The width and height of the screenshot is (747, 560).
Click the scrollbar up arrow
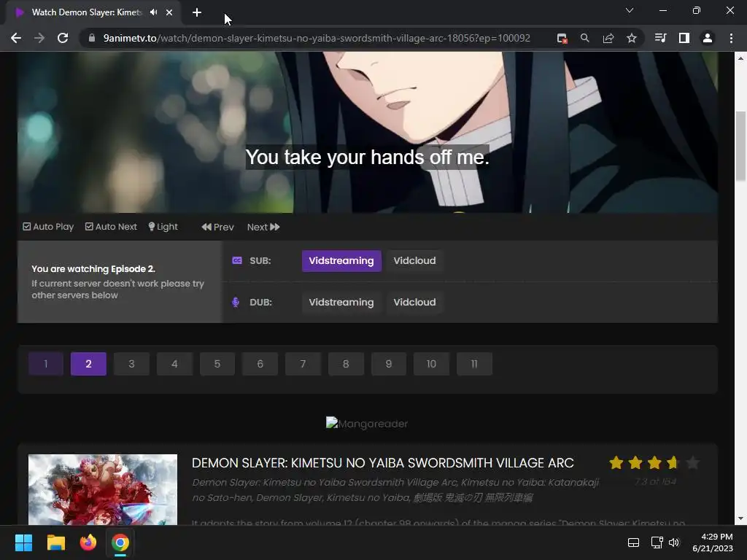(x=740, y=58)
